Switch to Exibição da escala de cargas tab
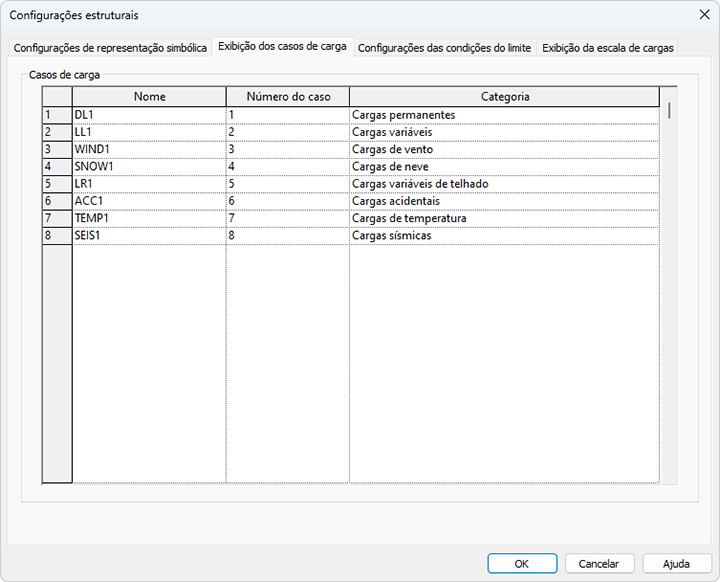Image resolution: width=720 pixels, height=582 pixels. pyautogui.click(x=608, y=48)
